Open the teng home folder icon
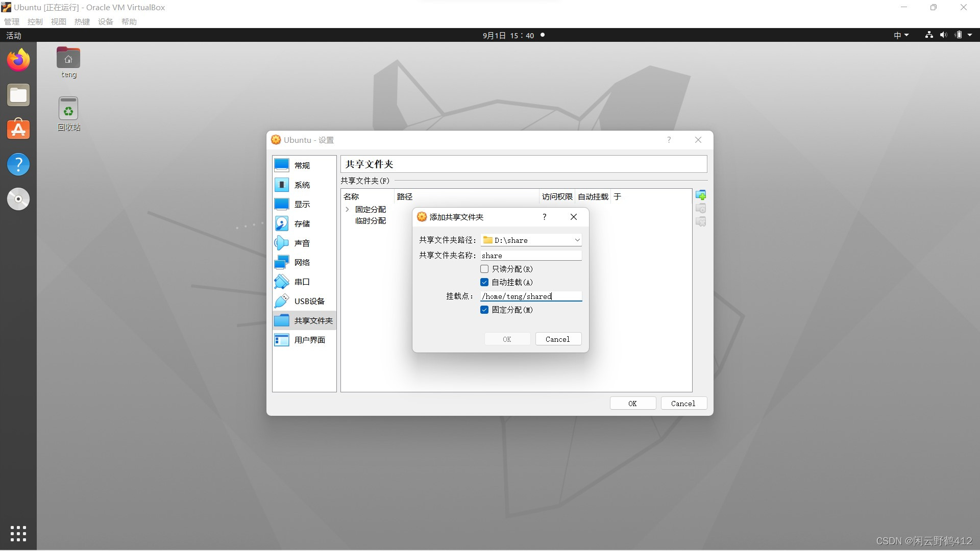Viewport: 980px width, 551px height. point(68,63)
